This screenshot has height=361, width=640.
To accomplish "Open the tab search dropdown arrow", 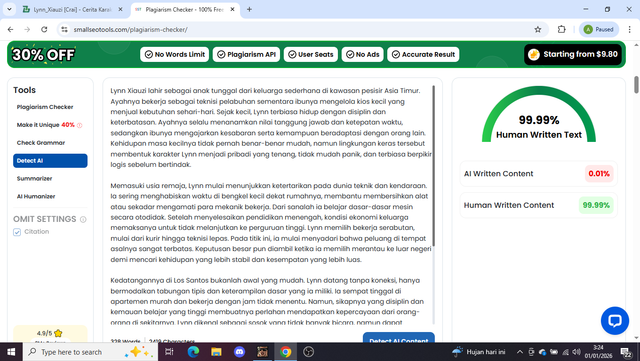I will tap(9, 9).
